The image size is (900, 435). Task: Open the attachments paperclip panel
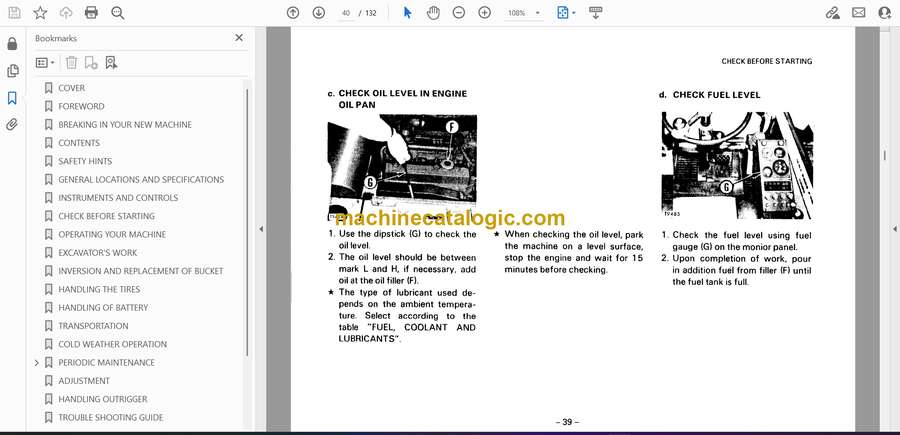coord(12,125)
